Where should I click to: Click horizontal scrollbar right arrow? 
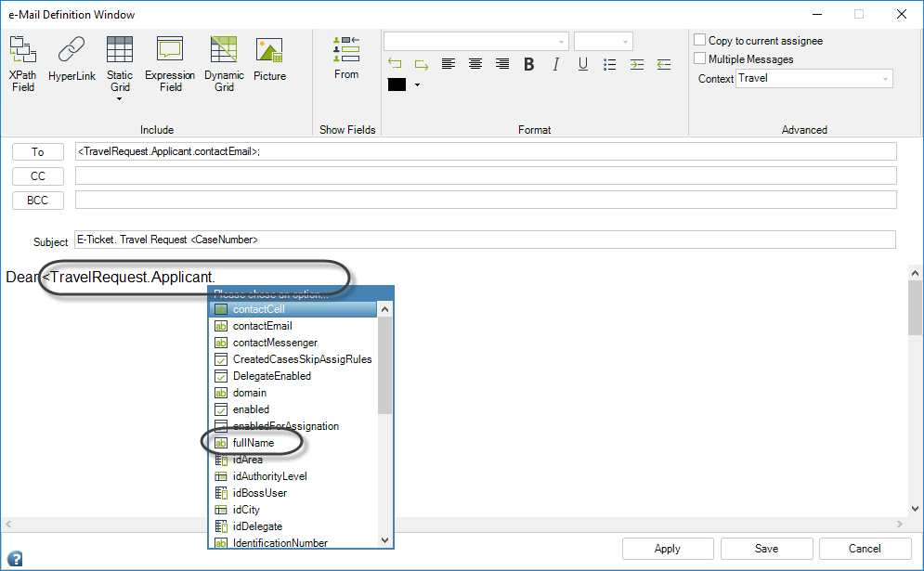point(900,524)
